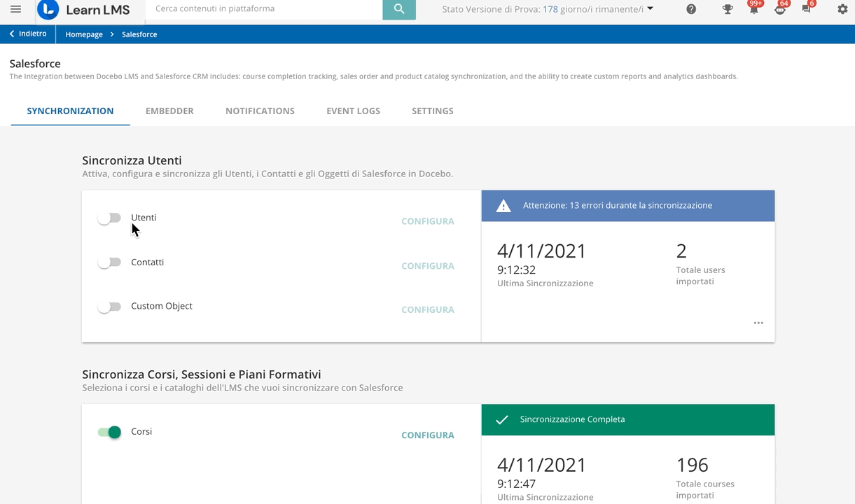
Task: Click the 13 errori sync warning banner
Action: point(628,206)
